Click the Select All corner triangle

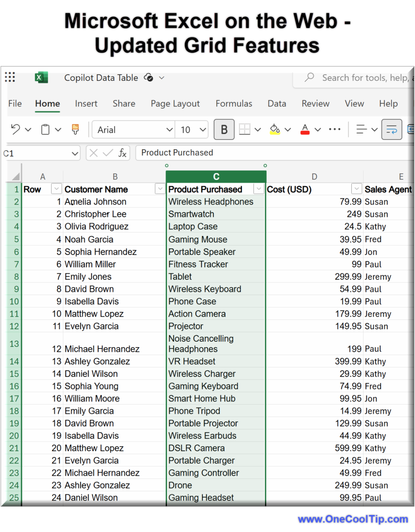(16, 177)
